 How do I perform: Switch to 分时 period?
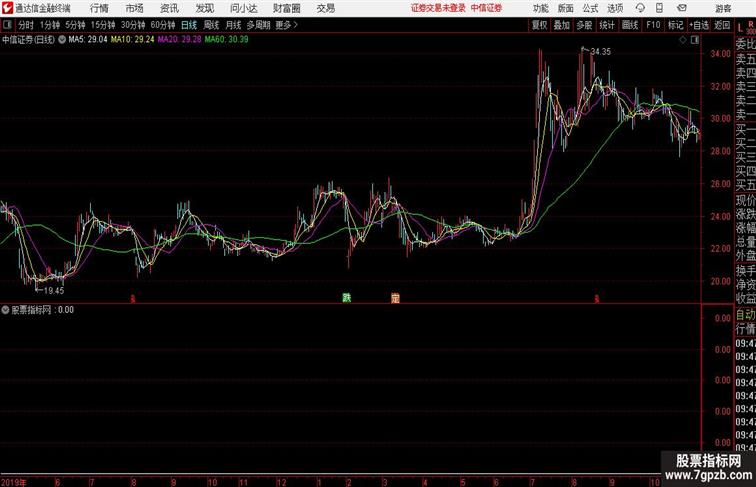26,25
